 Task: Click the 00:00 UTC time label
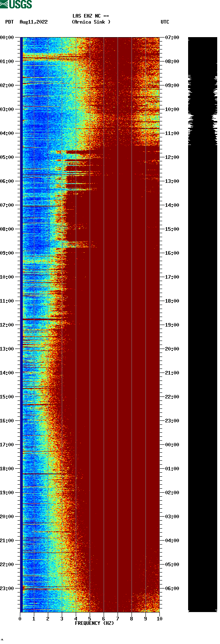click(172, 445)
